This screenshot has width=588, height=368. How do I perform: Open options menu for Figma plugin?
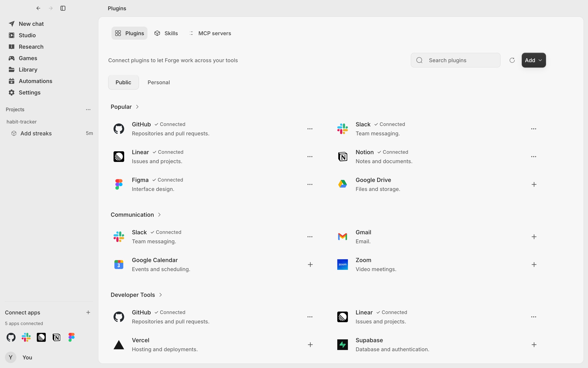310,185
